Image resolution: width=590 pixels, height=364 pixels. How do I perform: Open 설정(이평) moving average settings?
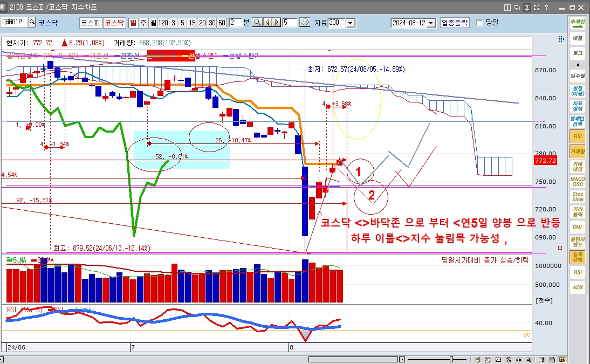pyautogui.click(x=578, y=91)
